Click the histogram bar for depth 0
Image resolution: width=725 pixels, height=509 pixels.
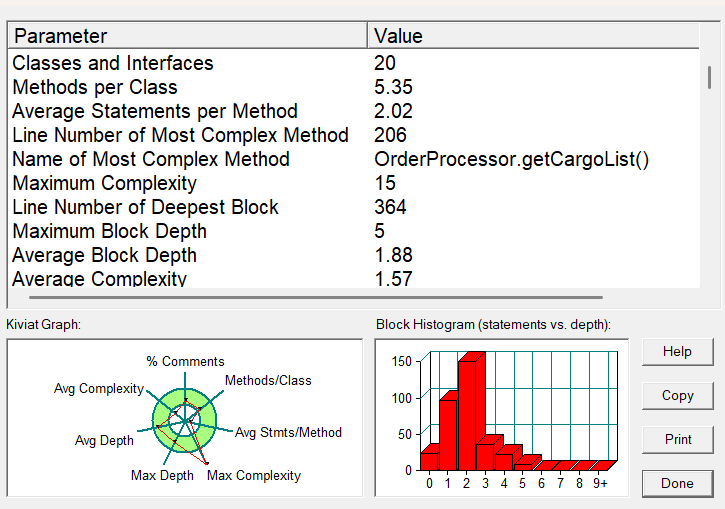coord(429,461)
